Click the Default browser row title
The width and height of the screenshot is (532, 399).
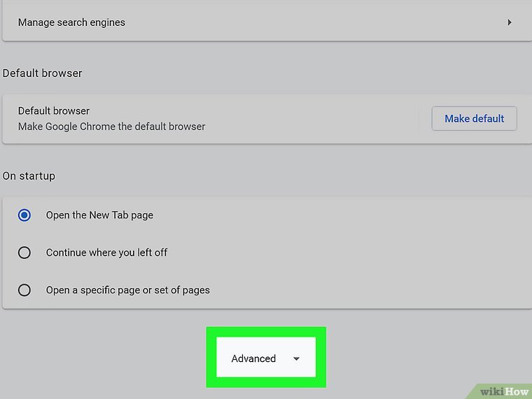point(54,111)
